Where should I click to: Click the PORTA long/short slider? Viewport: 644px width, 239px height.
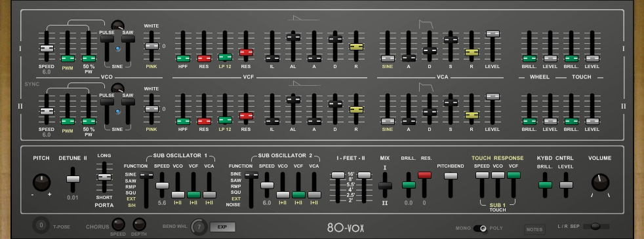104,177
